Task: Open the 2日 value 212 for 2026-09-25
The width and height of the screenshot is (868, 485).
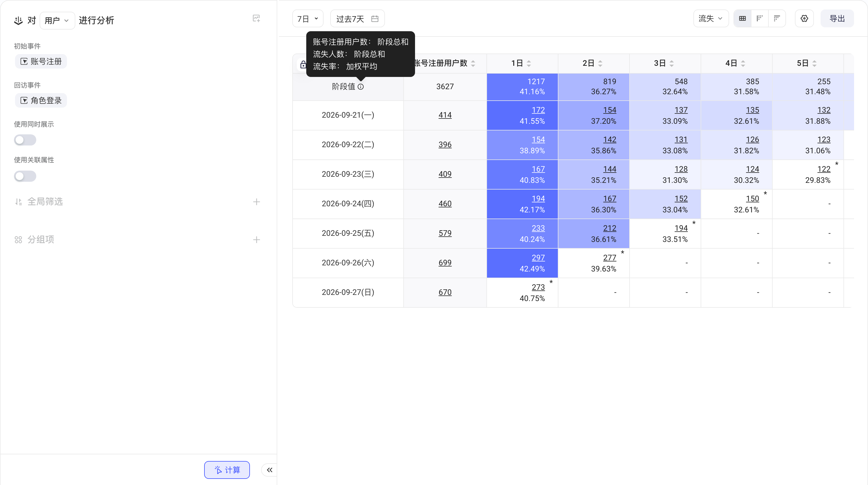Action: tap(609, 228)
